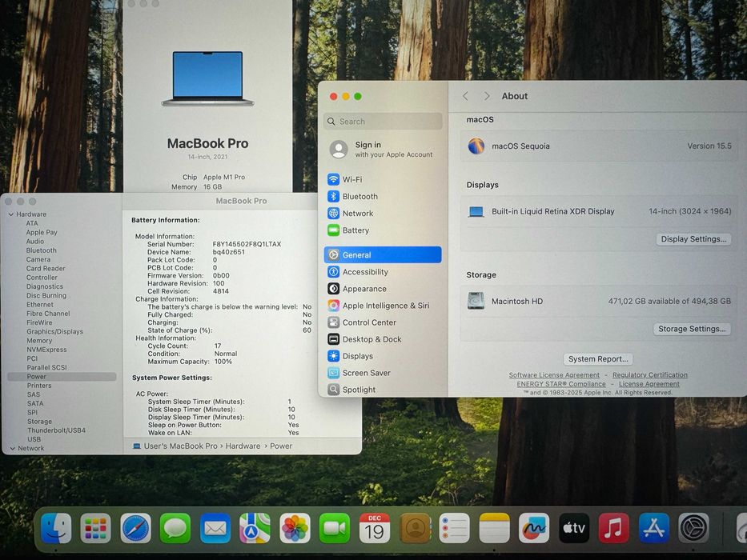Select Power in hardware list
Image resolution: width=747 pixels, height=560 pixels.
(62, 377)
